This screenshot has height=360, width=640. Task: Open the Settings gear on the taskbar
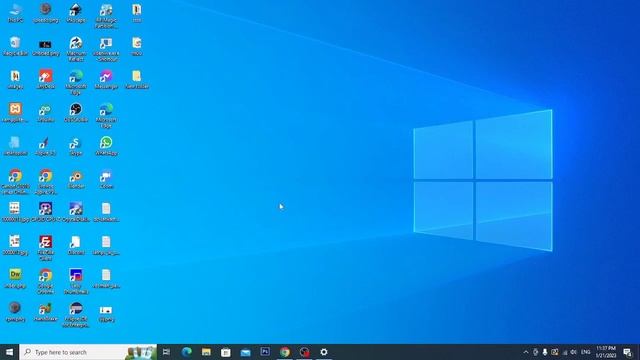click(324, 352)
